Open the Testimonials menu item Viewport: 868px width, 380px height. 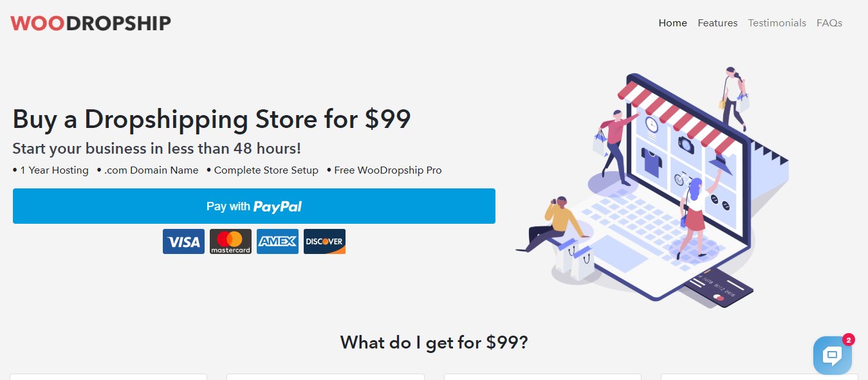click(x=777, y=23)
